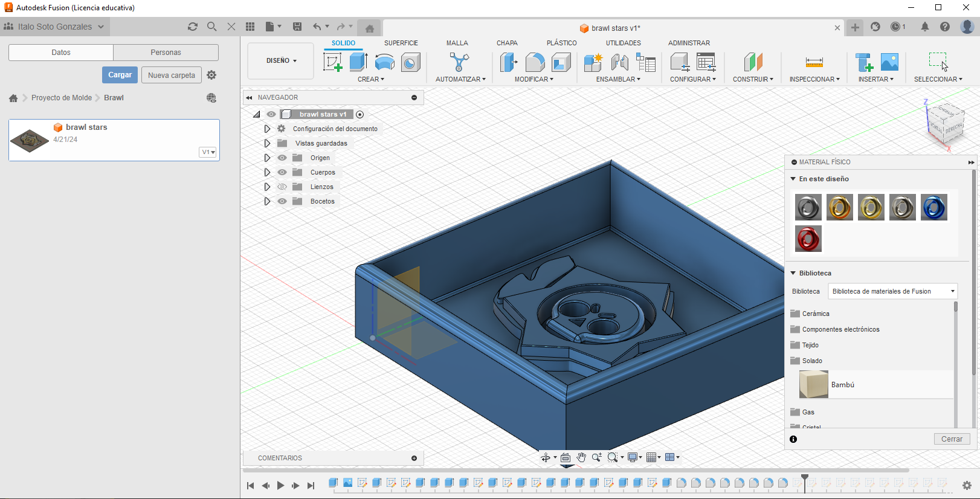Select the Pan hand tool

point(581,457)
